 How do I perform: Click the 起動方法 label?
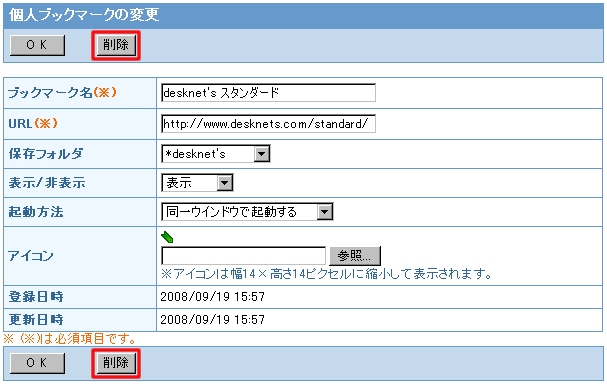click(36, 212)
